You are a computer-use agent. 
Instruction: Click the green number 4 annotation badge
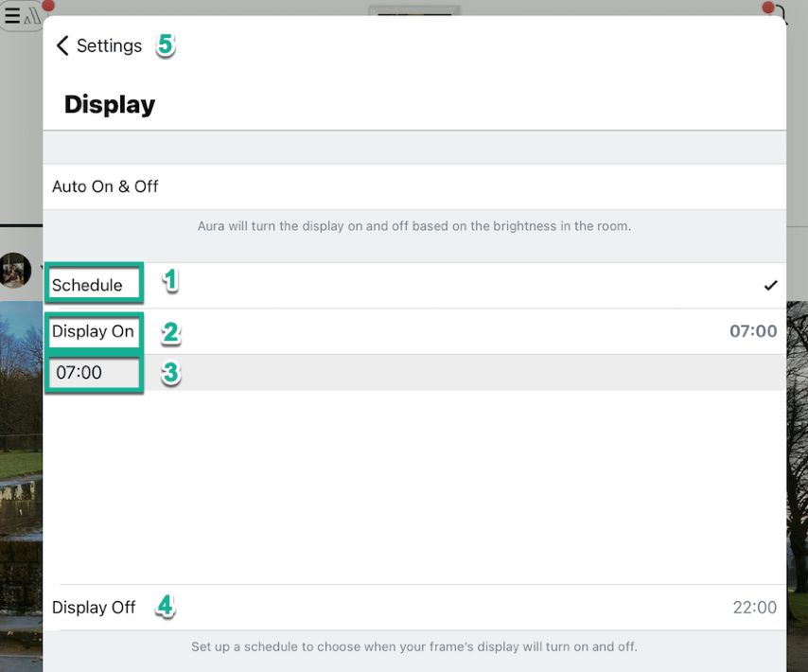166,606
